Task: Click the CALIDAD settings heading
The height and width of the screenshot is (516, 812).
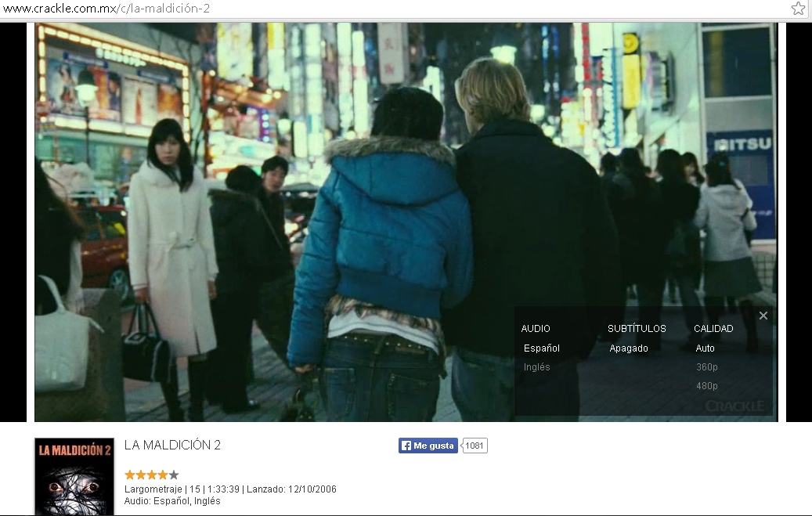Action: [713, 328]
